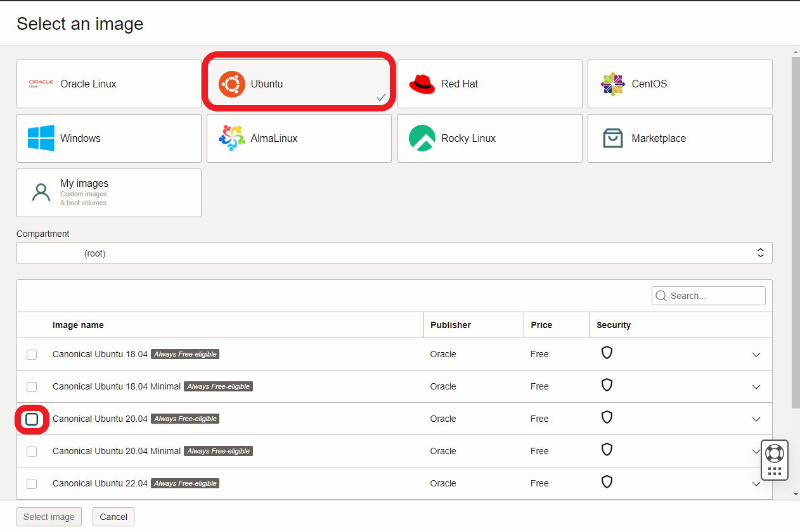
Task: Tick the Canonical Ubuntu 22.04 checkbox
Action: click(32, 484)
